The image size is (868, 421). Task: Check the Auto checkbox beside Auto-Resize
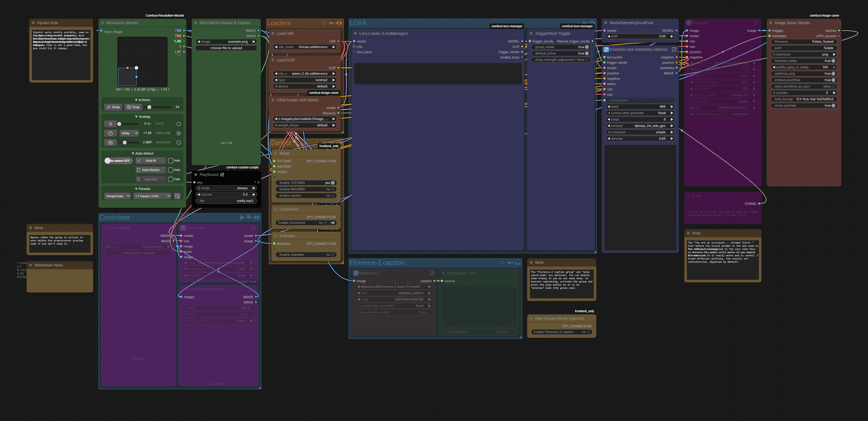pyautogui.click(x=170, y=170)
